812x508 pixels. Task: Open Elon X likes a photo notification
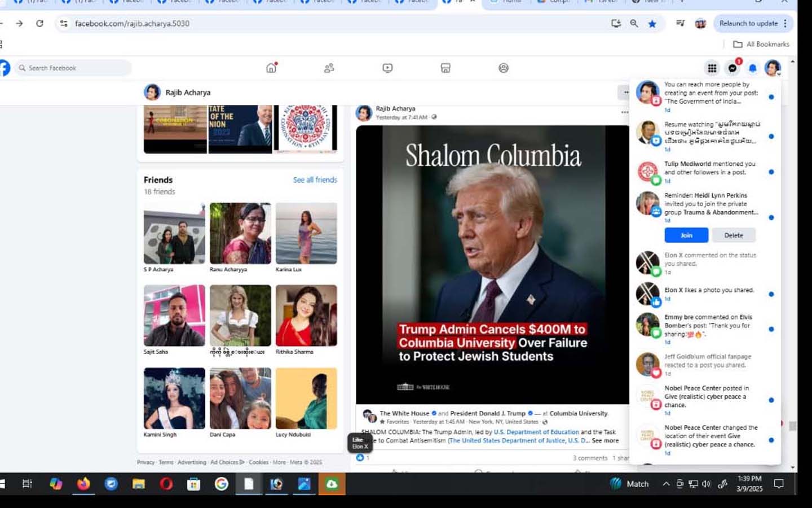click(x=705, y=294)
